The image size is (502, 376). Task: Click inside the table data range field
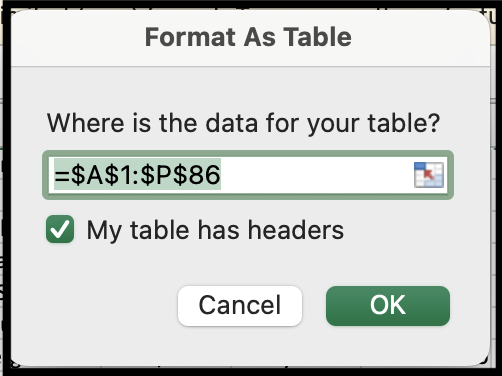(x=248, y=175)
